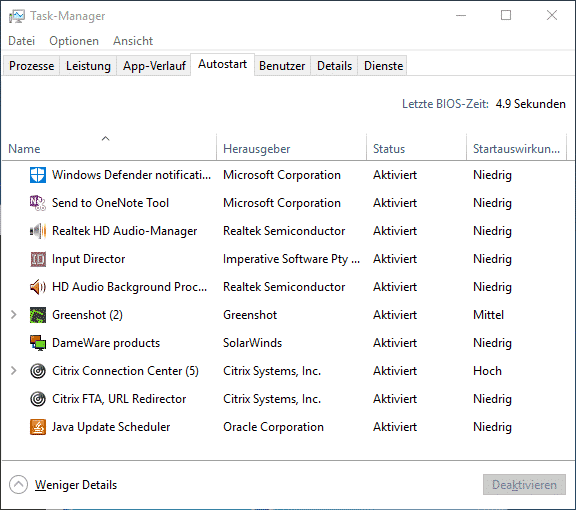Sort by the Name column header
This screenshot has height=510, width=576.
tap(109, 147)
